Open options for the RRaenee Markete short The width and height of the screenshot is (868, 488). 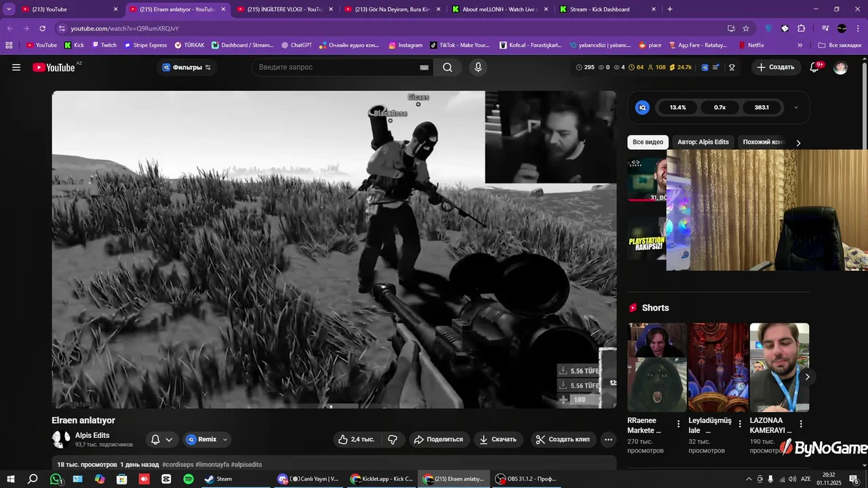tap(678, 424)
